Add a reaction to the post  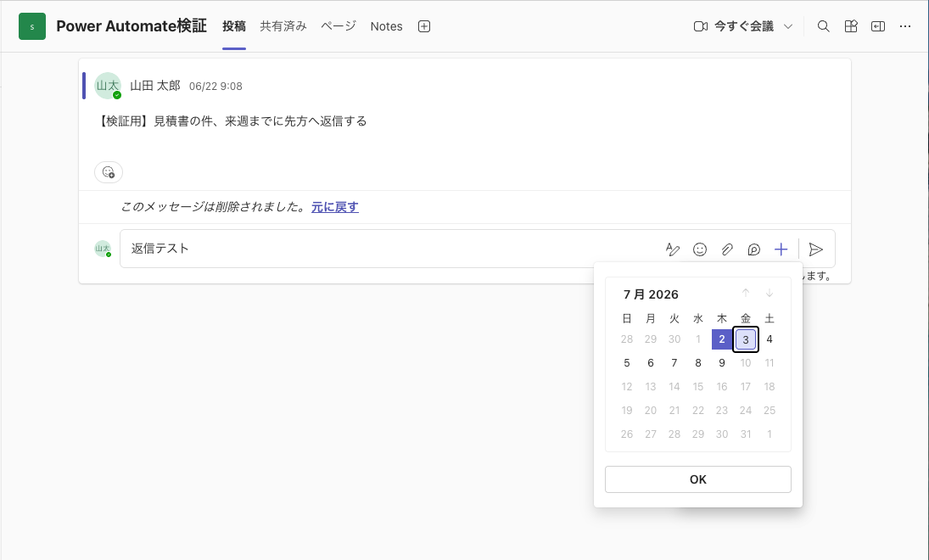(109, 172)
